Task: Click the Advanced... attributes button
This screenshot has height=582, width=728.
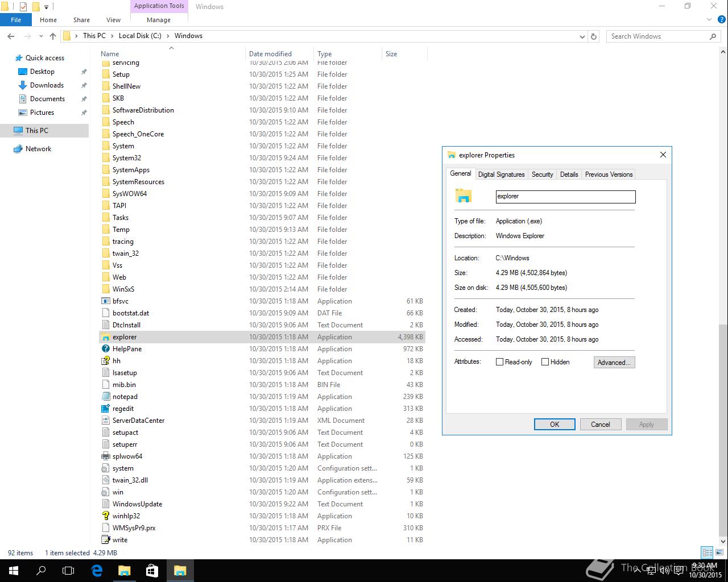Action: tap(614, 363)
